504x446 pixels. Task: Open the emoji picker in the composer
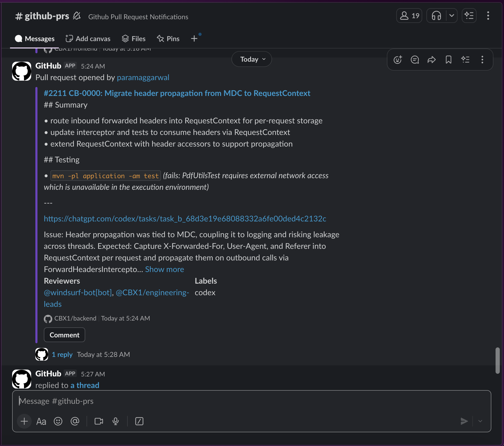[x=58, y=421]
